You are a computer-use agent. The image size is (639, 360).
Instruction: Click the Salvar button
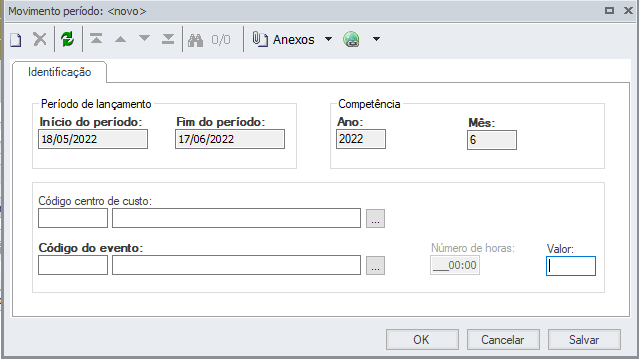coord(584,340)
